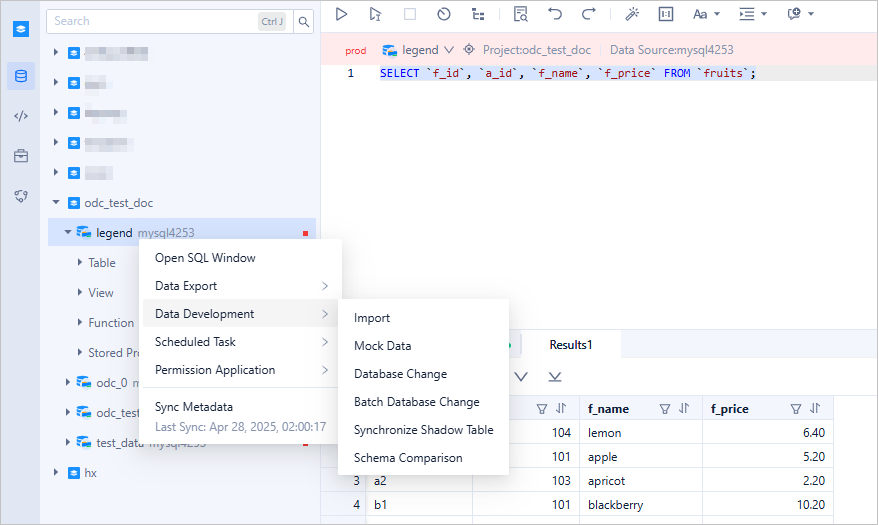878x525 pixels.
Task: Click the database Search input field
Action: [x=150, y=21]
